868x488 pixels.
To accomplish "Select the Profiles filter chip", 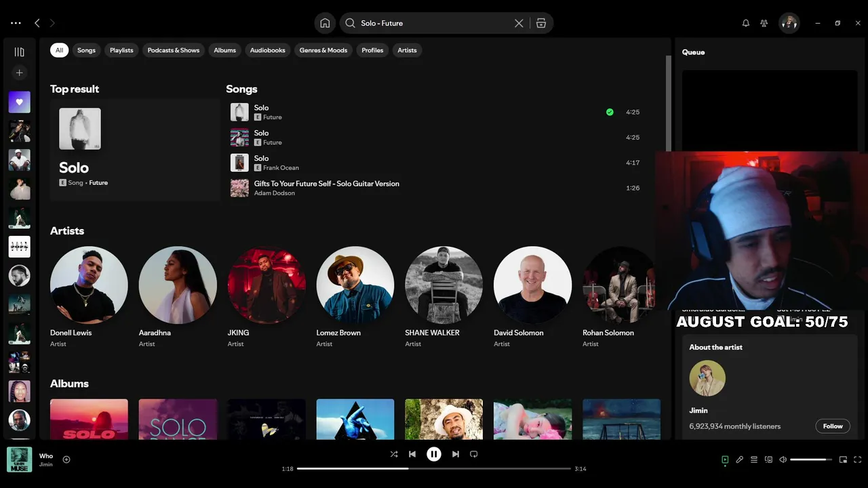I will [x=372, y=50].
